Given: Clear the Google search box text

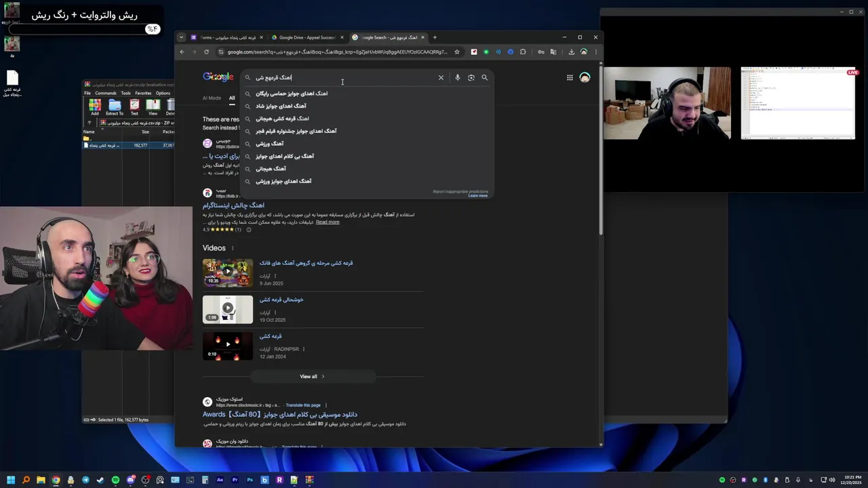Looking at the screenshot, I should [x=441, y=77].
